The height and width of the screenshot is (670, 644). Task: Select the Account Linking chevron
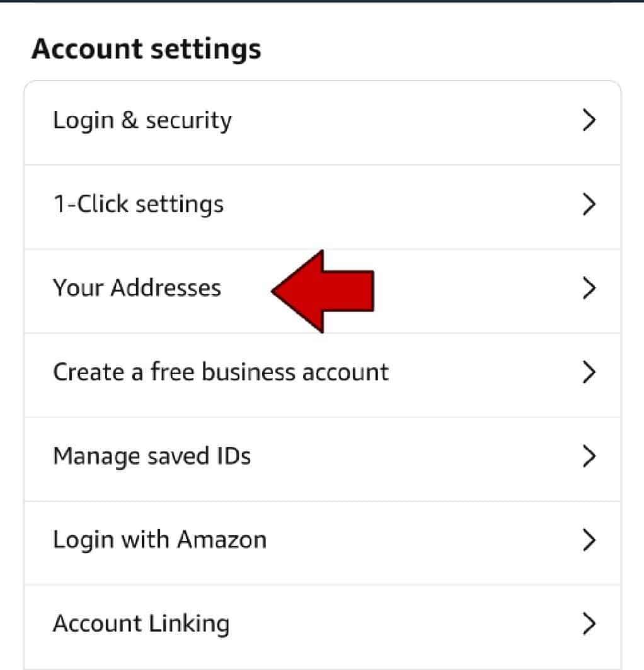(x=589, y=623)
